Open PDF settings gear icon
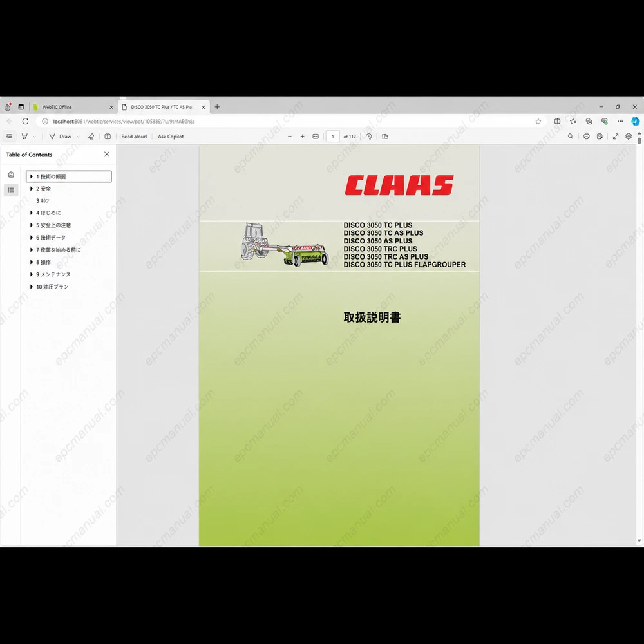 pyautogui.click(x=629, y=137)
